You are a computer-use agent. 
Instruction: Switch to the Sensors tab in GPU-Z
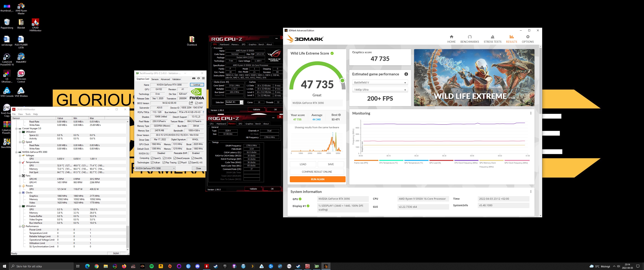(155, 79)
